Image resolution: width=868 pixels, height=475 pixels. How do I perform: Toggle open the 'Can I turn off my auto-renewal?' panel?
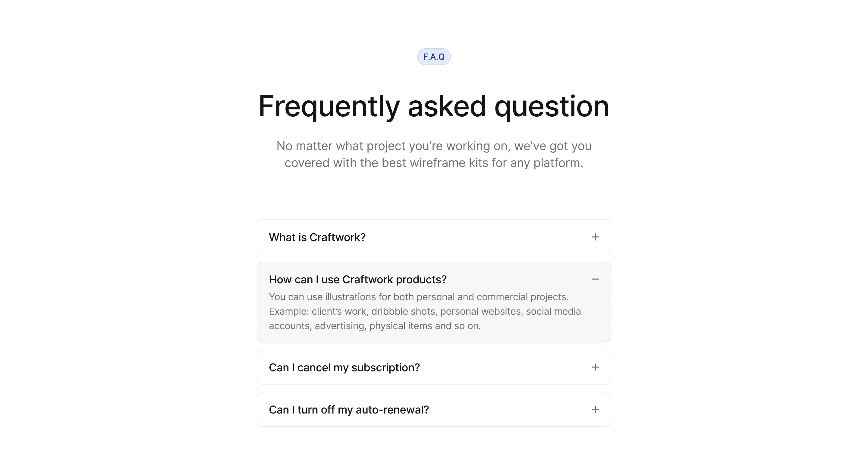[434, 409]
